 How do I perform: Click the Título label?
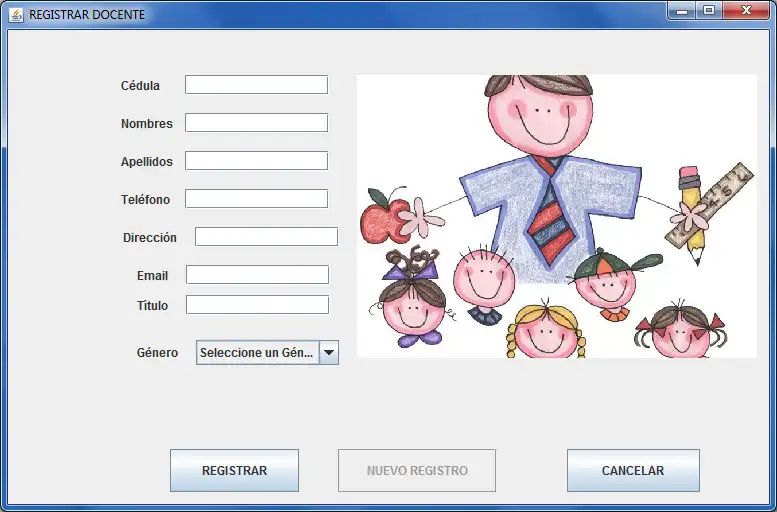[x=152, y=305]
